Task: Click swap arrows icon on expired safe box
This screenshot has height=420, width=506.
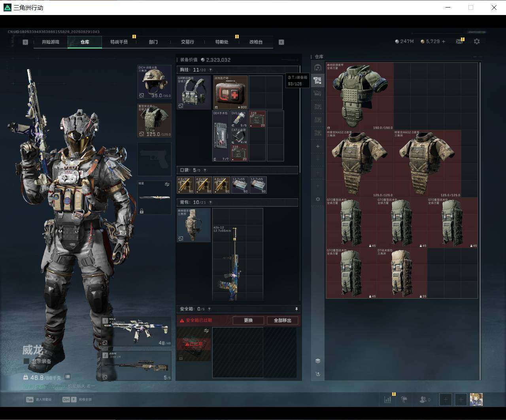Action: point(206,331)
